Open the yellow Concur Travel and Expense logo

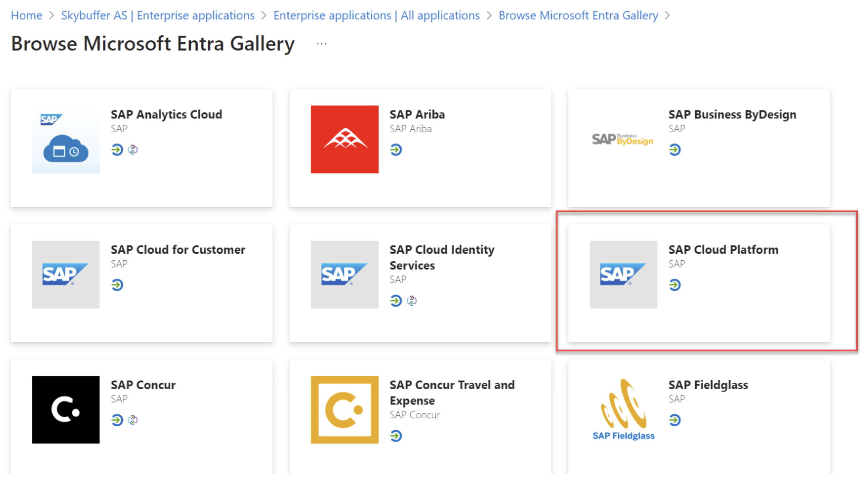pyautogui.click(x=345, y=410)
